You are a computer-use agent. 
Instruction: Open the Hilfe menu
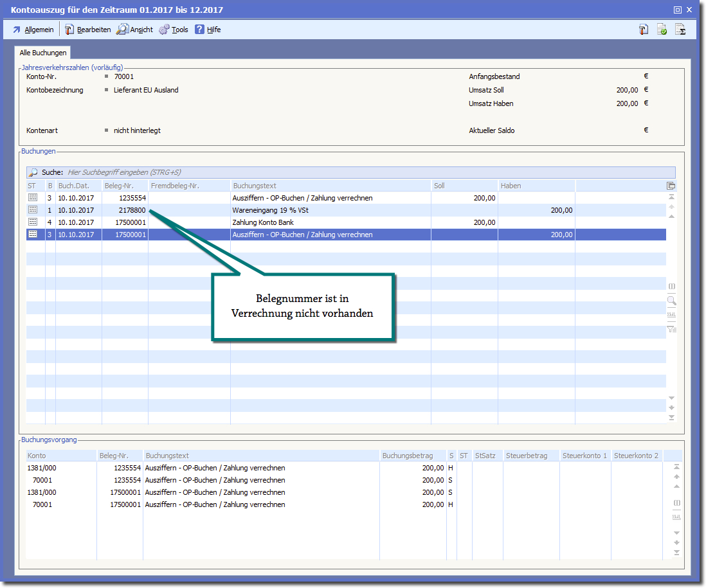[x=208, y=30]
